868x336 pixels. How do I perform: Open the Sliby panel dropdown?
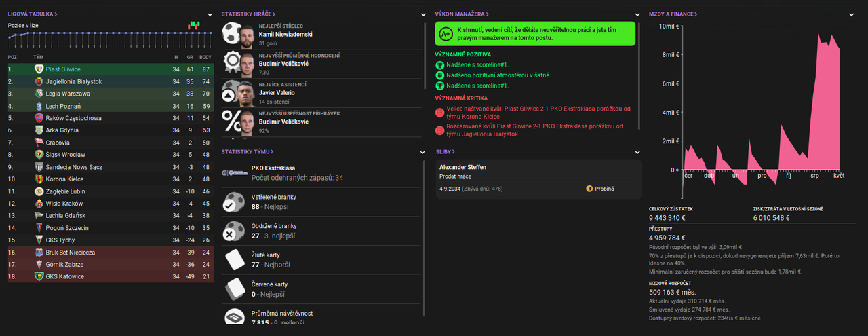637,152
